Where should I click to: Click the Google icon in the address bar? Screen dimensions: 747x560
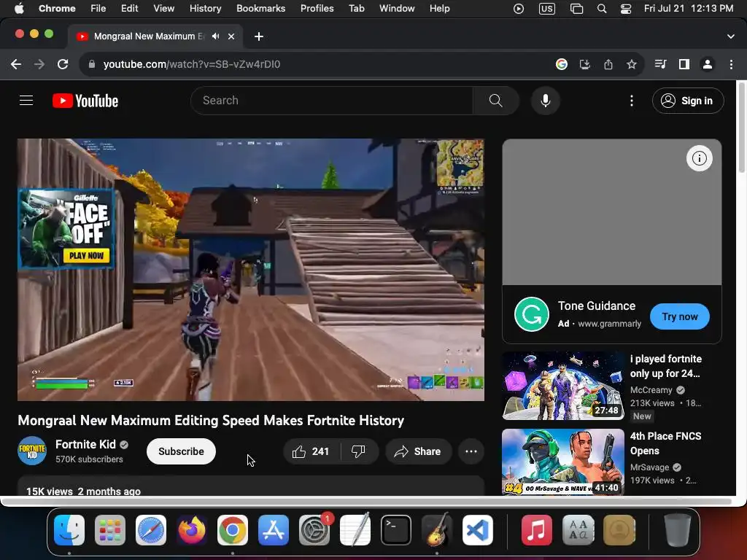coord(562,64)
